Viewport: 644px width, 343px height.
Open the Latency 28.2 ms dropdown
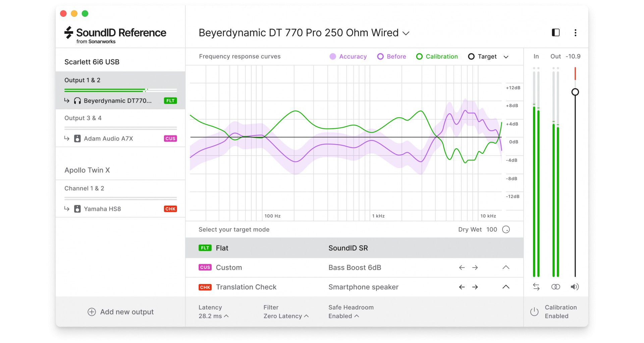[x=213, y=316]
